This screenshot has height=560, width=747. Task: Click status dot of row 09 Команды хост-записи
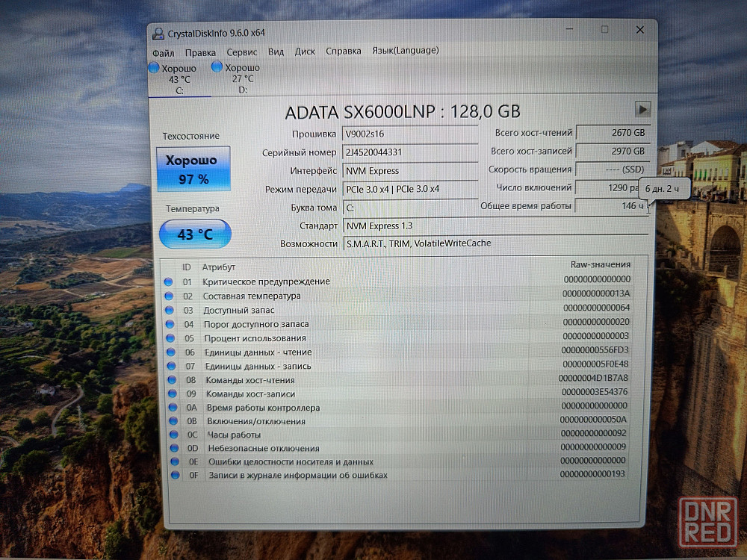[x=172, y=393]
